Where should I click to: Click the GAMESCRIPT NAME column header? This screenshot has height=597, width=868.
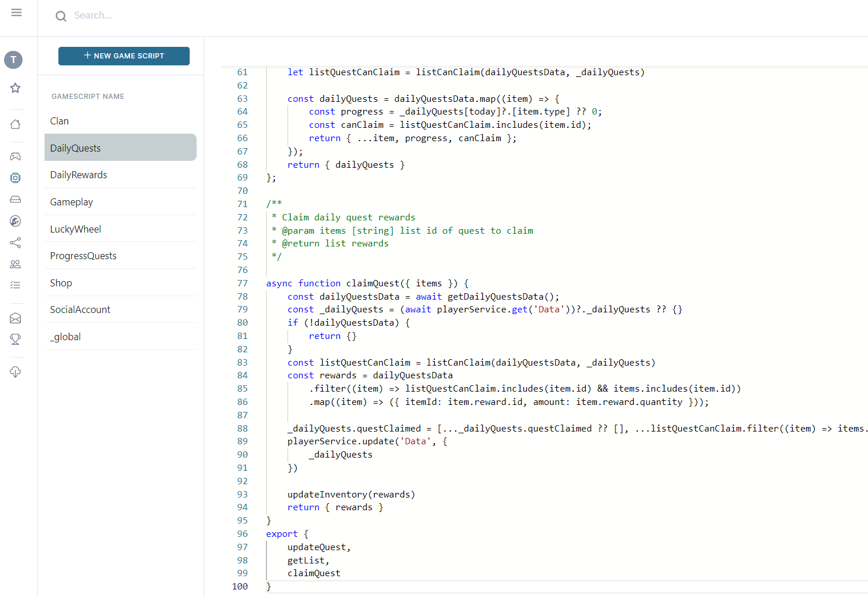(88, 97)
